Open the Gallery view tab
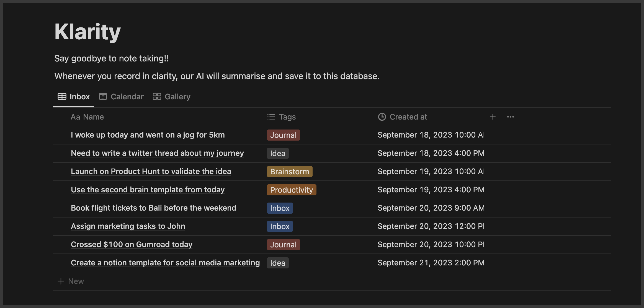644x308 pixels. (172, 97)
